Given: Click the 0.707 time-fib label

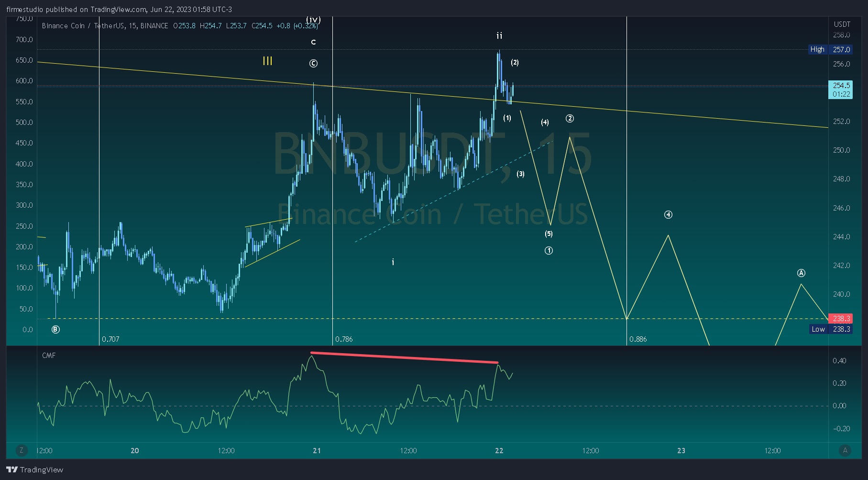Looking at the screenshot, I should point(110,339).
